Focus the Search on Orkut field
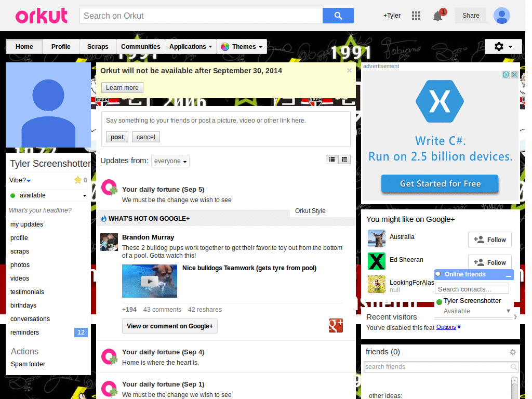 point(201,16)
